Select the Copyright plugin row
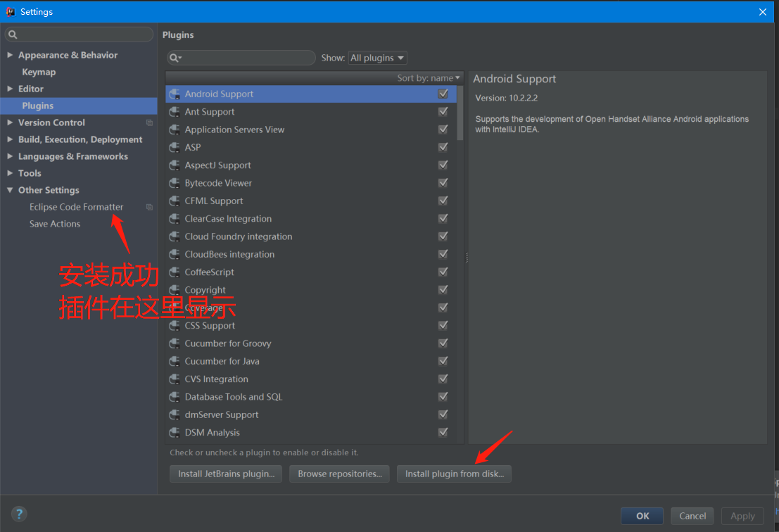The height and width of the screenshot is (532, 779). (311, 290)
